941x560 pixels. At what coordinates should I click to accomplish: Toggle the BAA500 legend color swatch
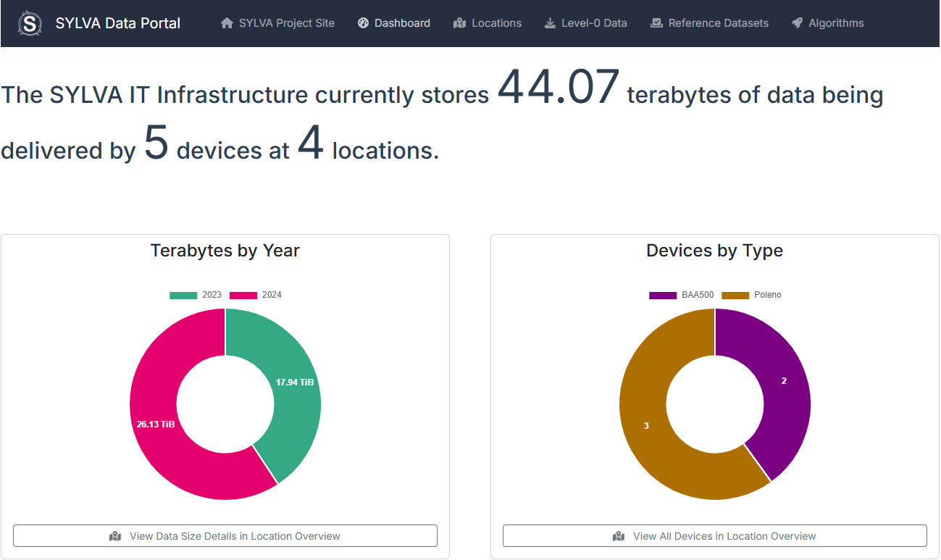(x=663, y=295)
